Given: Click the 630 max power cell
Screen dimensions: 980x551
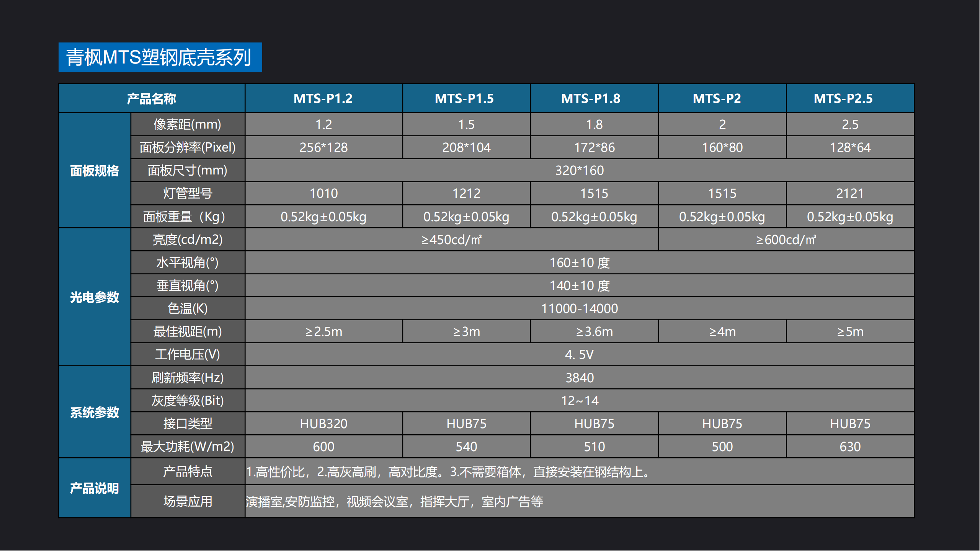Looking at the screenshot, I should (x=849, y=447).
